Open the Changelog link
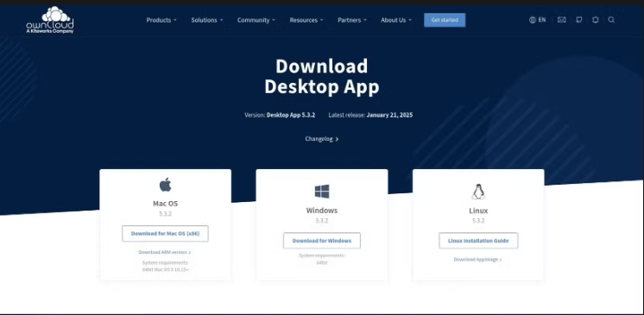Screen dimensions: 644x315 322,139
